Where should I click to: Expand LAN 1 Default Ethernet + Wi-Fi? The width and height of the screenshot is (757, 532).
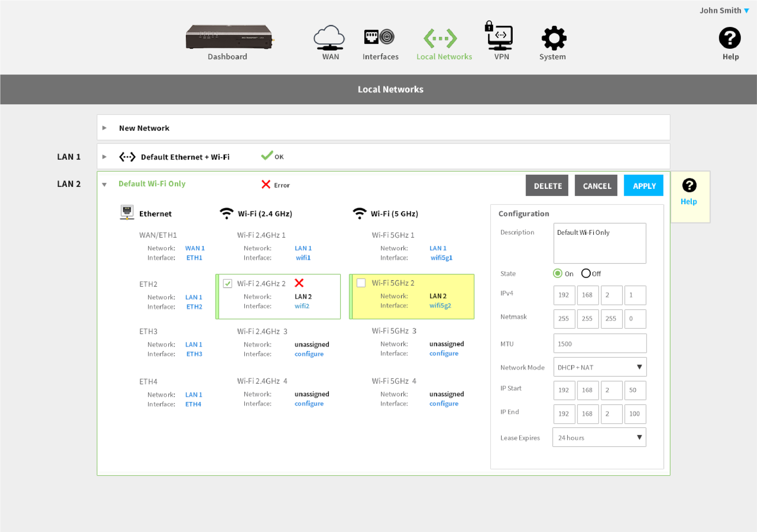point(105,156)
